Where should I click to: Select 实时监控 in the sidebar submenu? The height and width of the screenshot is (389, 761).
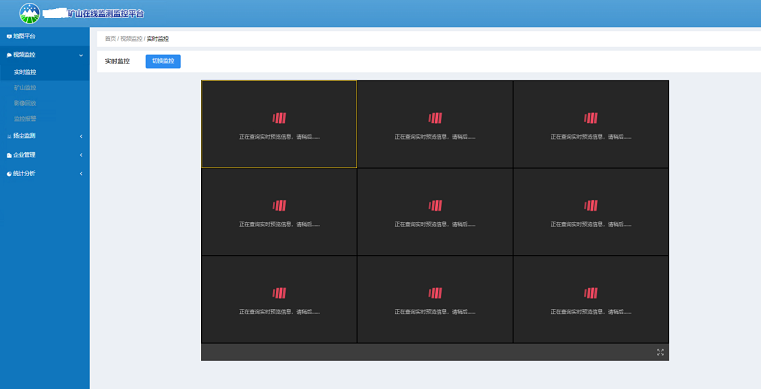[x=25, y=72]
